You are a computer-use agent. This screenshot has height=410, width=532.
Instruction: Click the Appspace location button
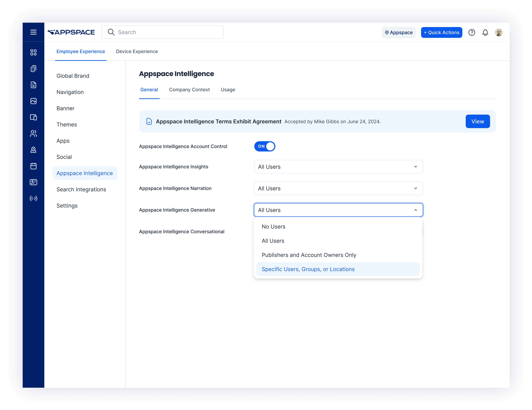[399, 32]
